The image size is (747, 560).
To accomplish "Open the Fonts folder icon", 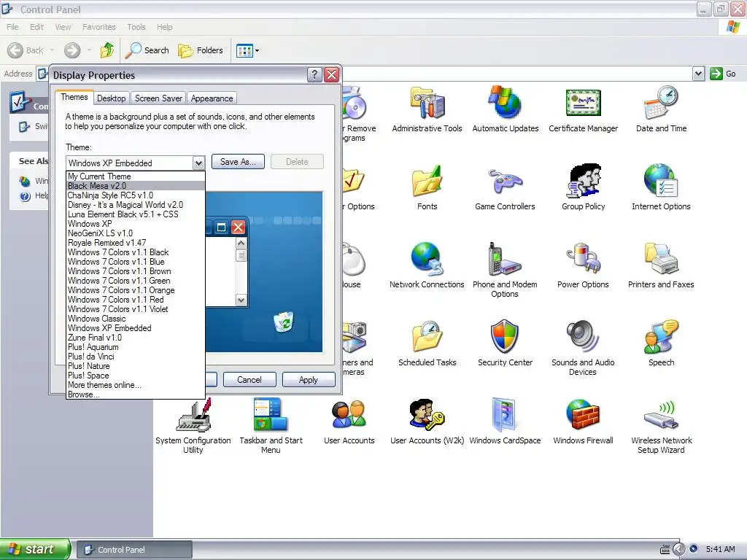I will [427, 181].
